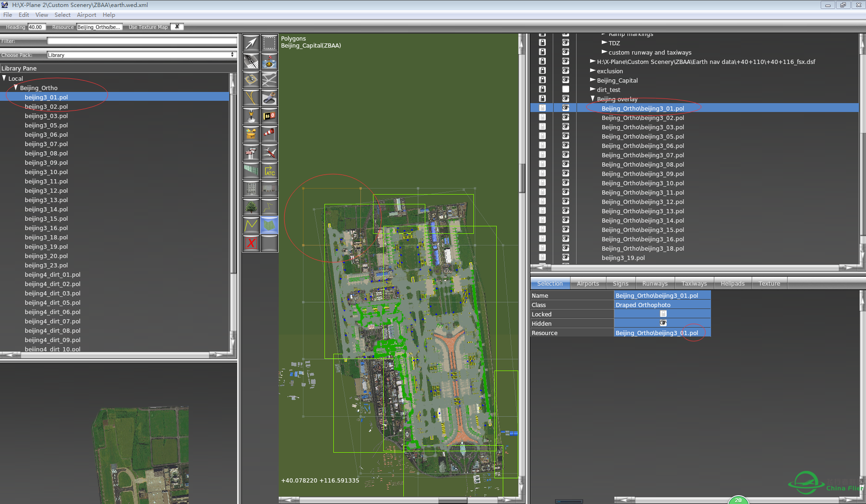This screenshot has width=866, height=504.
Task: Hide the exclusion group
Action: [x=565, y=70]
